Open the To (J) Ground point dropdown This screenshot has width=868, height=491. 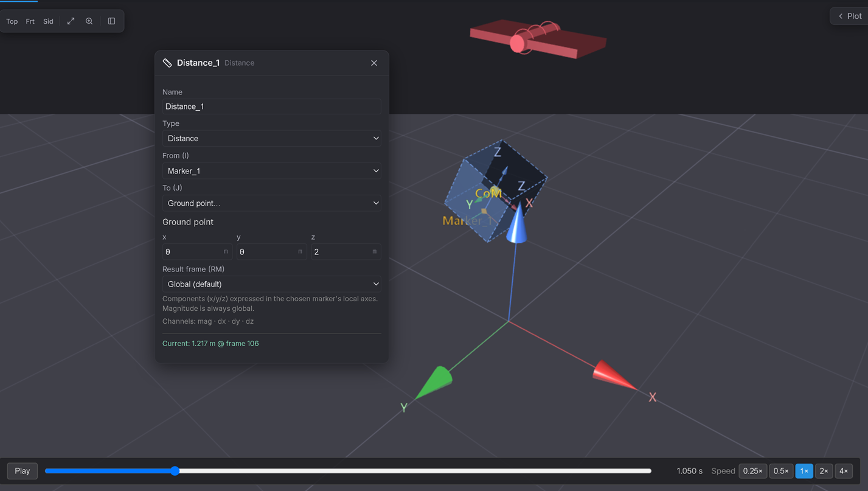pyautogui.click(x=272, y=203)
